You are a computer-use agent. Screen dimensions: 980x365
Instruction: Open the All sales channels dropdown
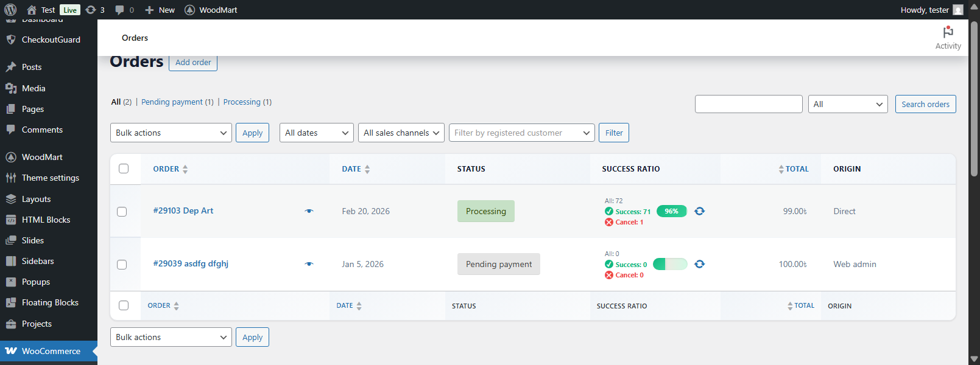coord(401,133)
